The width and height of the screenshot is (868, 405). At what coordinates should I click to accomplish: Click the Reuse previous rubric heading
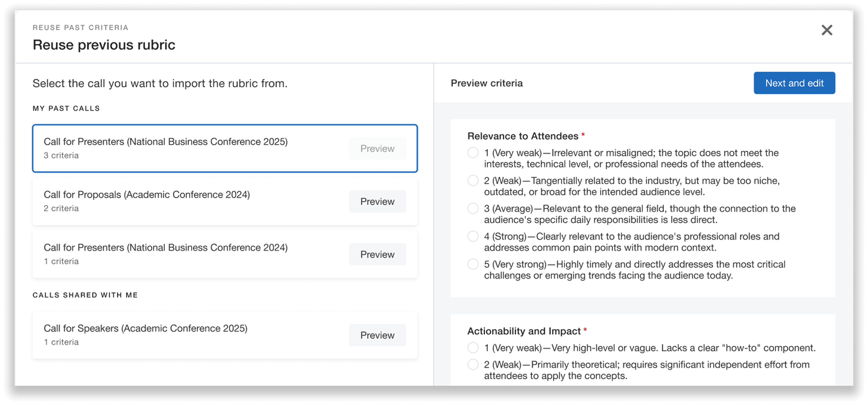104,45
